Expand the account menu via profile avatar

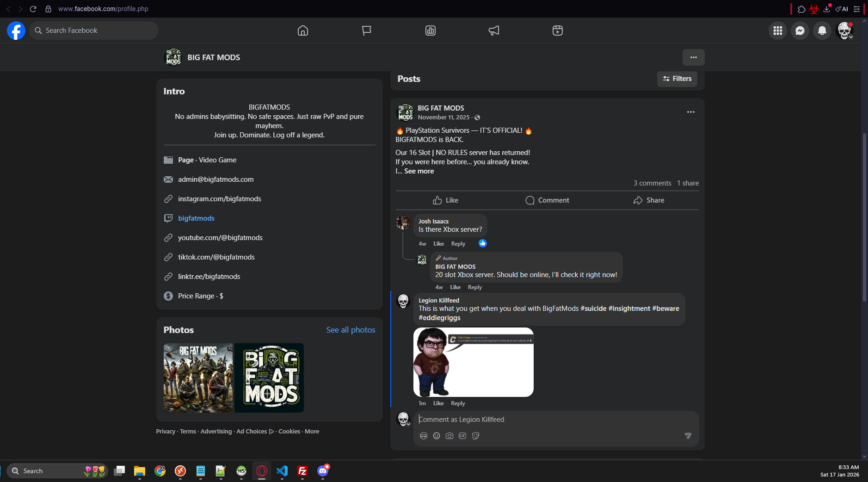845,31
